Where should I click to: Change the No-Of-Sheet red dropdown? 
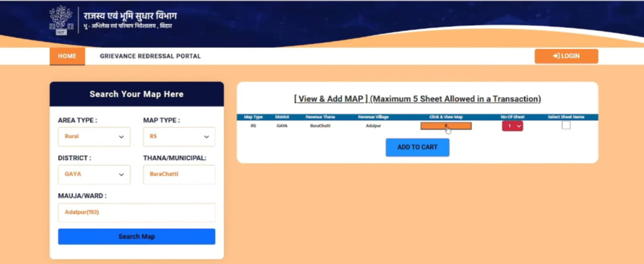point(512,126)
